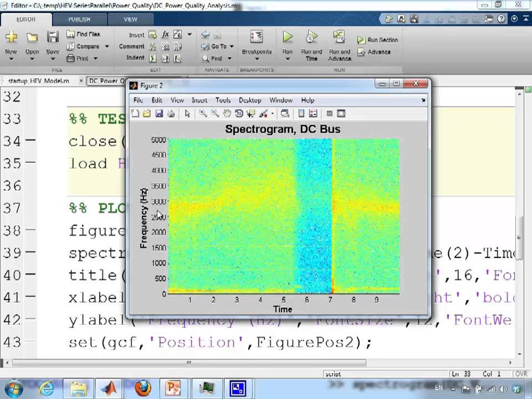Click the Find magnifier button

[212, 58]
